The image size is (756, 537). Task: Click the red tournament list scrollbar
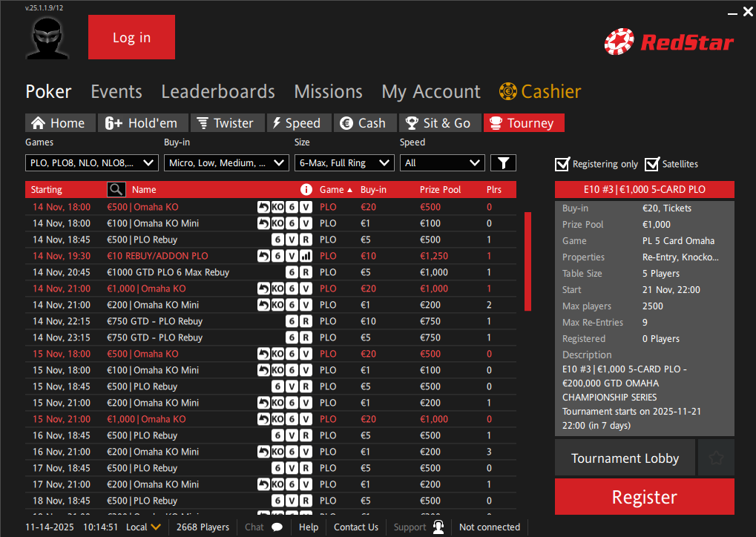pos(527,261)
